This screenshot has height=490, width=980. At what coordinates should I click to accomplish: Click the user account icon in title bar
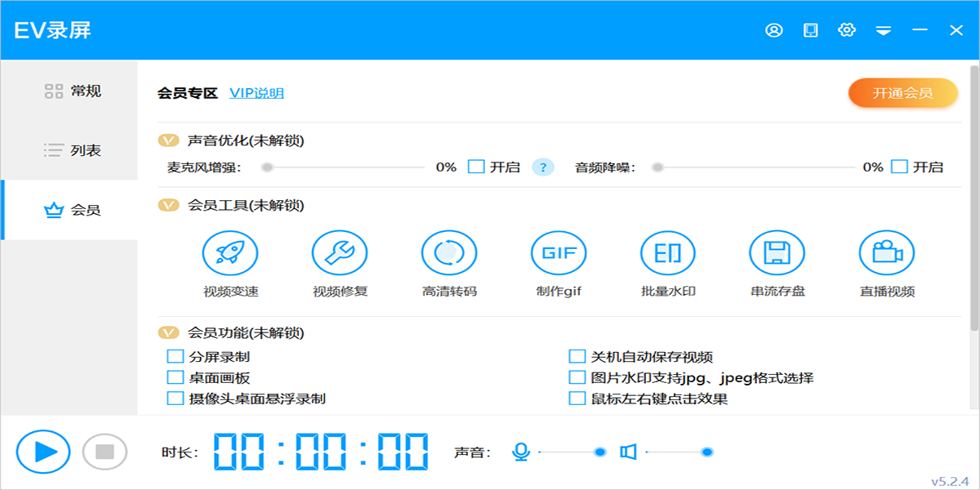coord(773,30)
